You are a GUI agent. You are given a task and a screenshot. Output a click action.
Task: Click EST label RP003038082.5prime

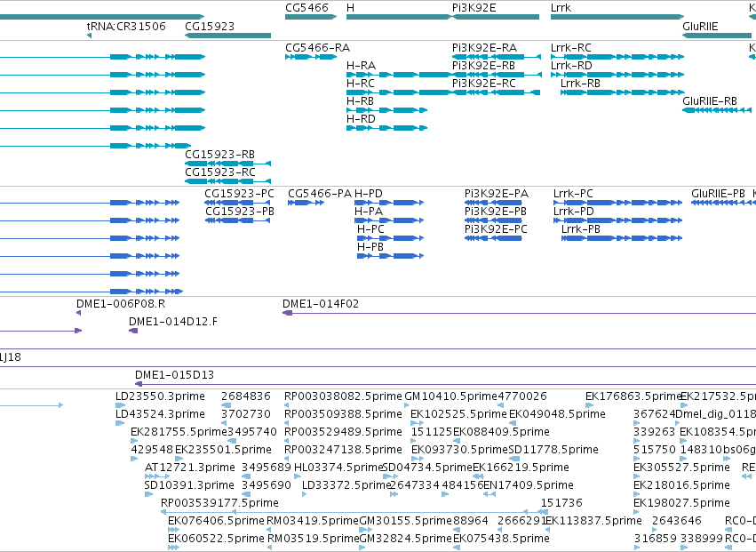(343, 396)
